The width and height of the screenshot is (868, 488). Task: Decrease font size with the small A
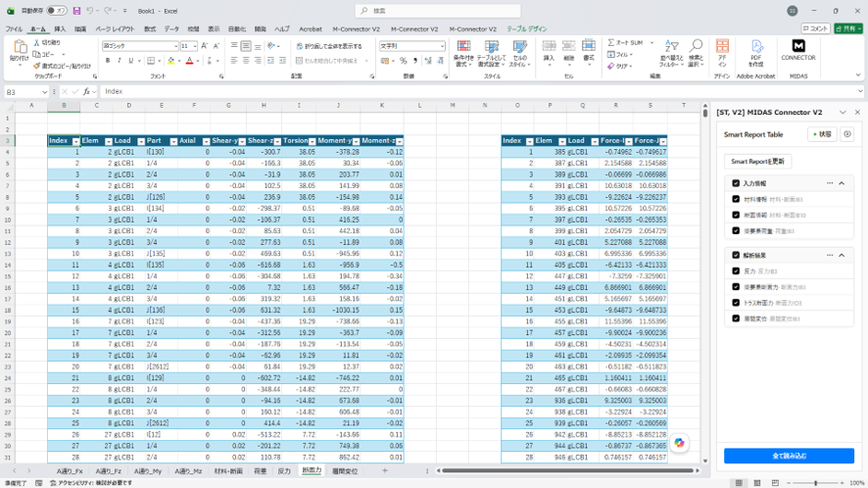tap(216, 46)
